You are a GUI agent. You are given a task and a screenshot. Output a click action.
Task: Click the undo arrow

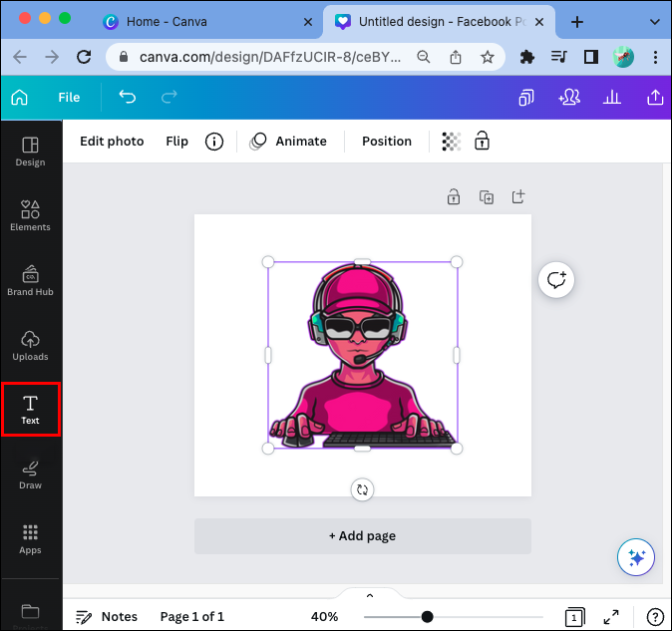pyautogui.click(x=128, y=98)
